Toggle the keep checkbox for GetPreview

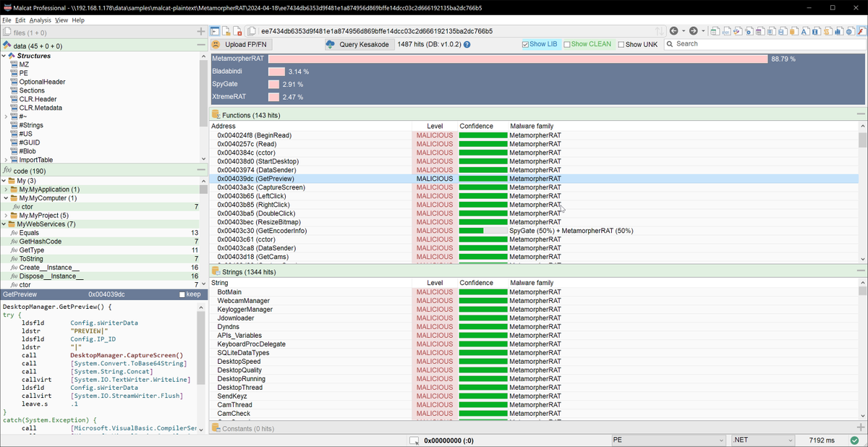pyautogui.click(x=182, y=294)
